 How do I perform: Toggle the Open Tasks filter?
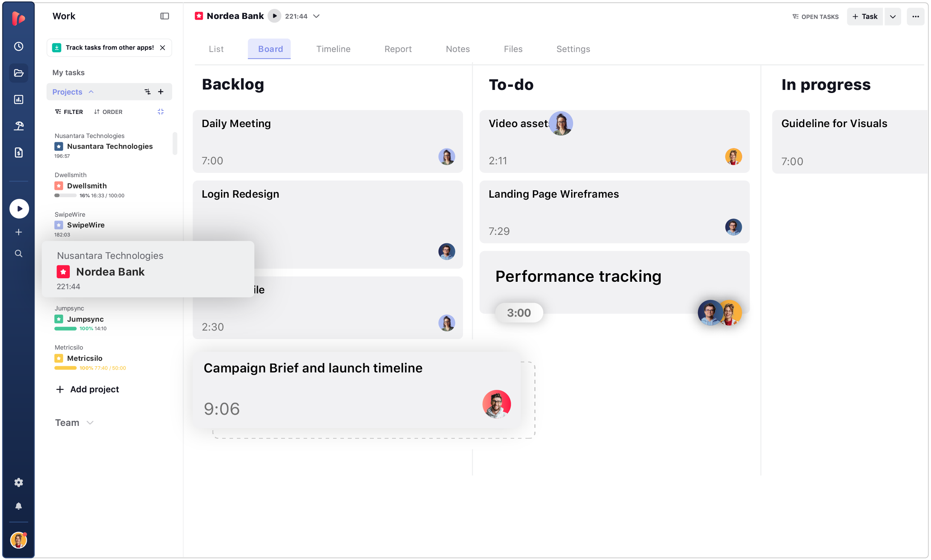click(815, 17)
